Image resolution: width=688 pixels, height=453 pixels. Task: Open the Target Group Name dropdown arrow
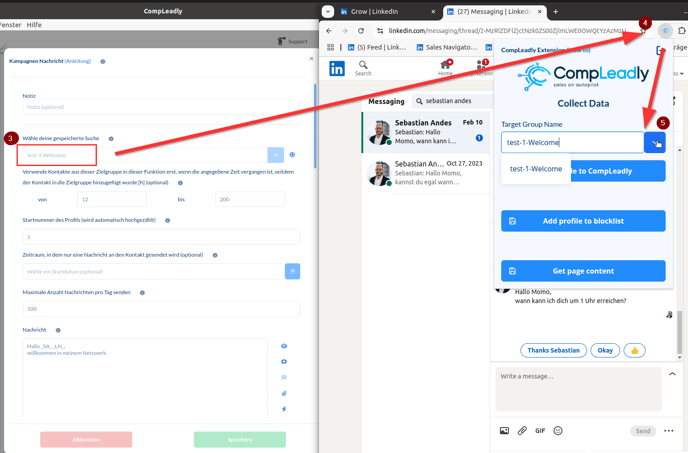click(655, 143)
